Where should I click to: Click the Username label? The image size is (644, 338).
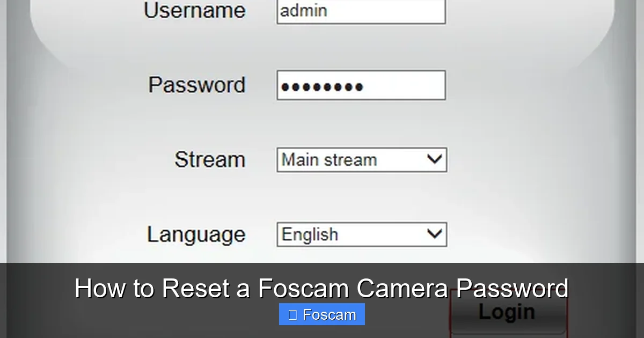194,11
